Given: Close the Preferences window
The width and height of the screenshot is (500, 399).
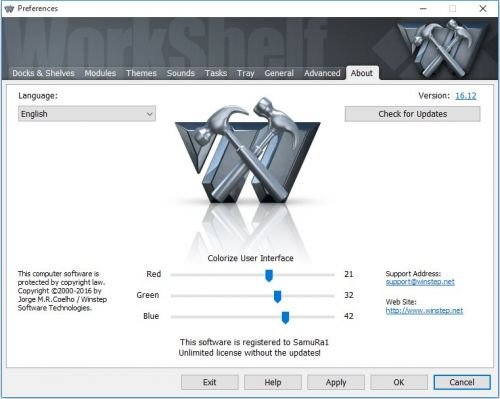Looking at the screenshot, I should [x=483, y=9].
